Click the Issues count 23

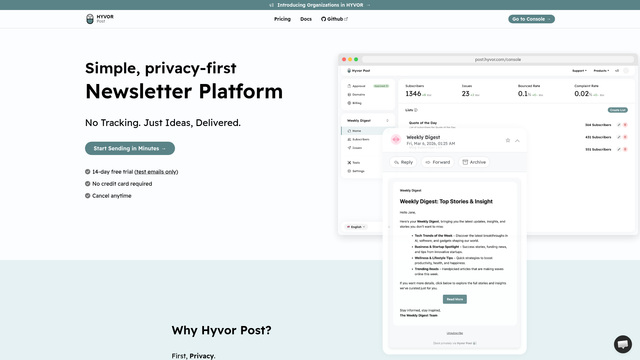466,94
